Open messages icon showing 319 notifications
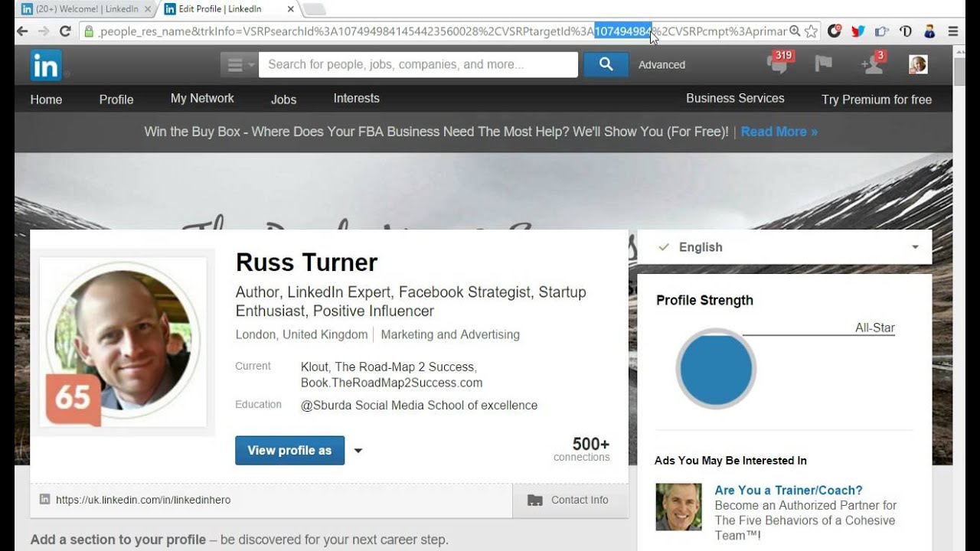The width and height of the screenshot is (980, 551). click(779, 64)
